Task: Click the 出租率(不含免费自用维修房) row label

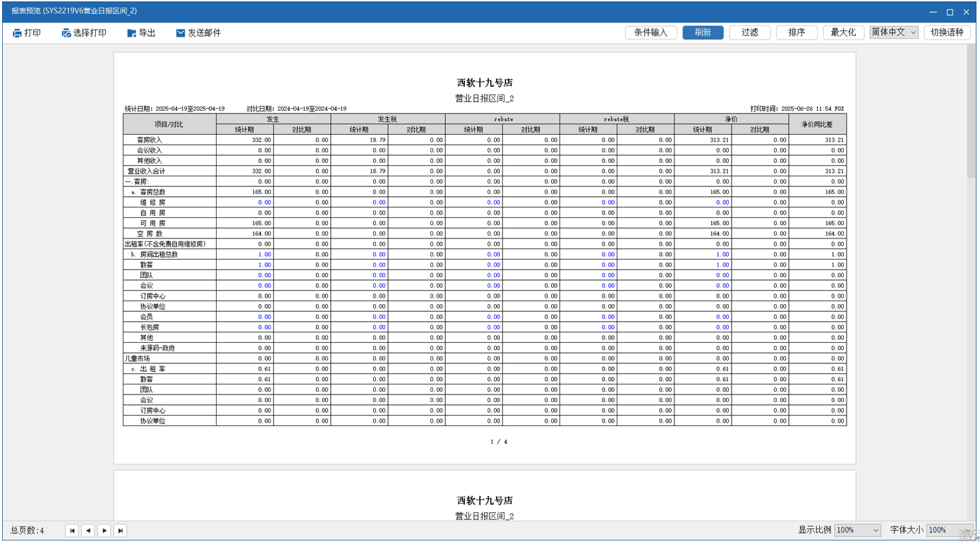Action: tap(165, 244)
